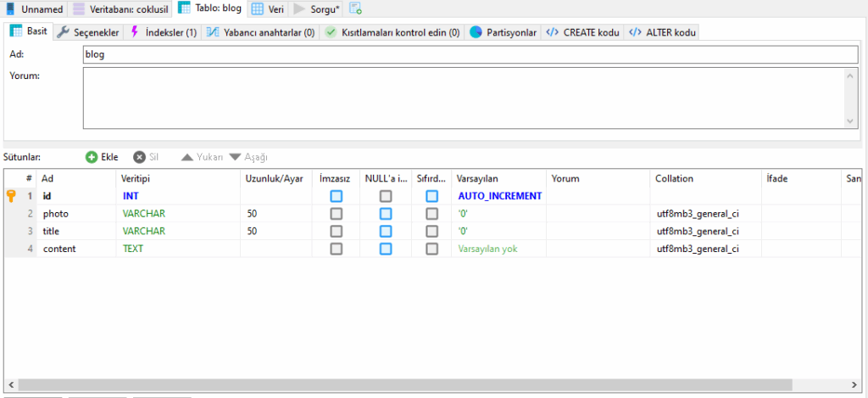The image size is (868, 398).
Task: View the CREATE kodu tab
Action: tap(583, 32)
